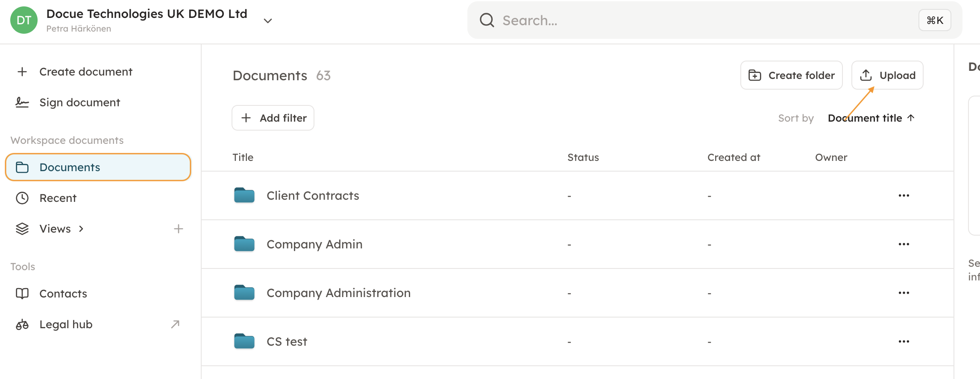The height and width of the screenshot is (379, 980).
Task: Expand the workspace switcher chevron
Action: tap(268, 21)
